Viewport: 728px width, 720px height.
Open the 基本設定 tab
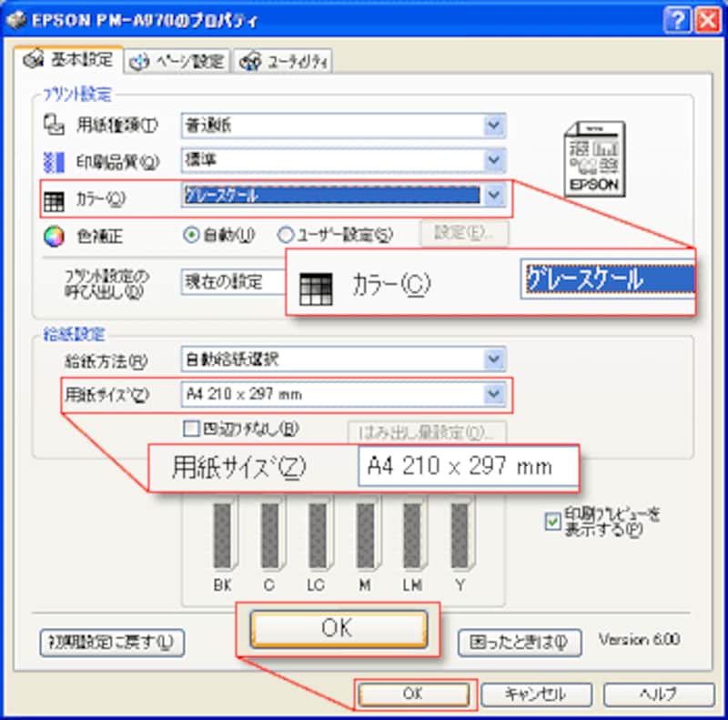(68, 59)
